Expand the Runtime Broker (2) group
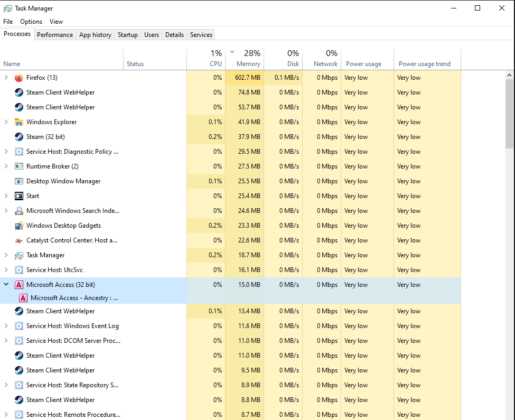515x420 pixels. pyautogui.click(x=6, y=166)
